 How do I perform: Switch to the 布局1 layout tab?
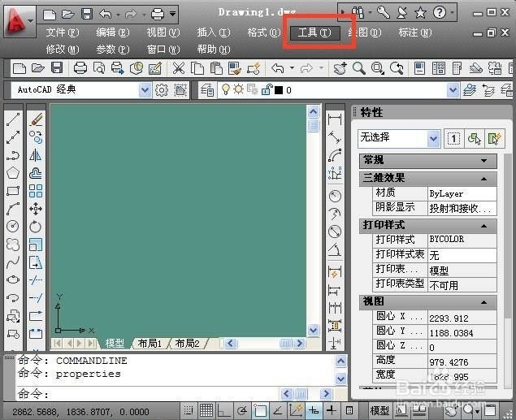(x=150, y=344)
